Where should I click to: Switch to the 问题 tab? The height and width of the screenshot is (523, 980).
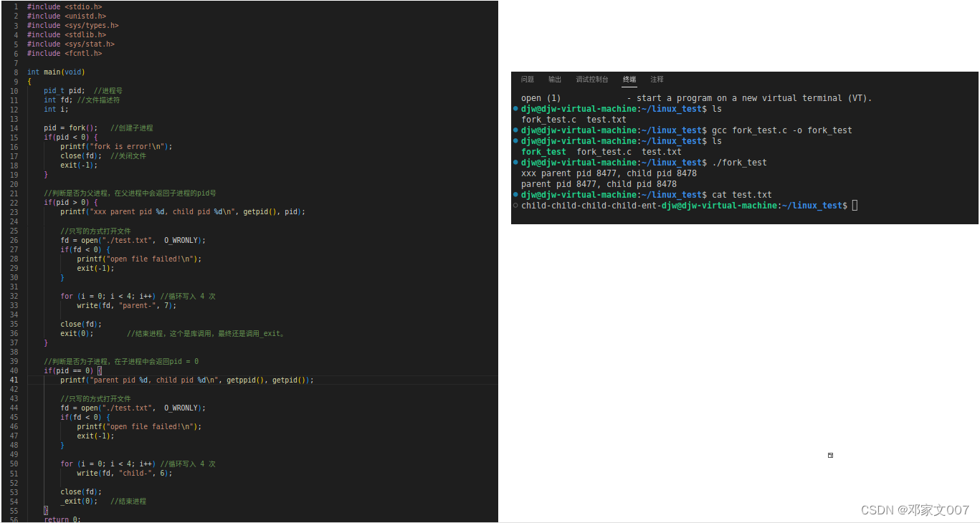tap(528, 80)
